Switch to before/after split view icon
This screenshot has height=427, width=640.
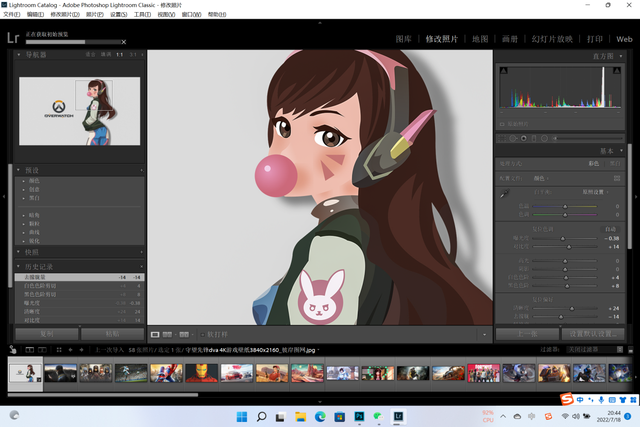pyautogui.click(x=184, y=334)
